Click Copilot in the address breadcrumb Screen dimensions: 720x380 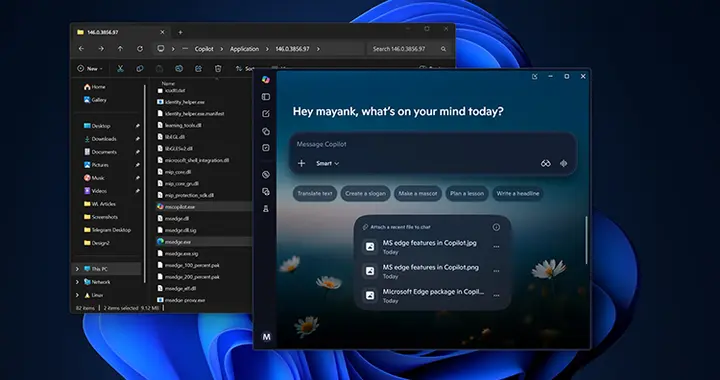click(204, 49)
